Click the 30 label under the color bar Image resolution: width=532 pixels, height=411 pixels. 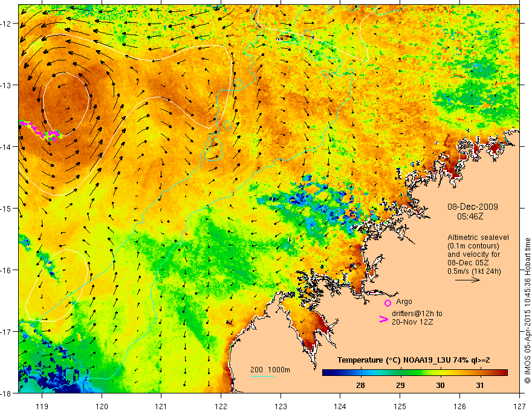coord(440,385)
